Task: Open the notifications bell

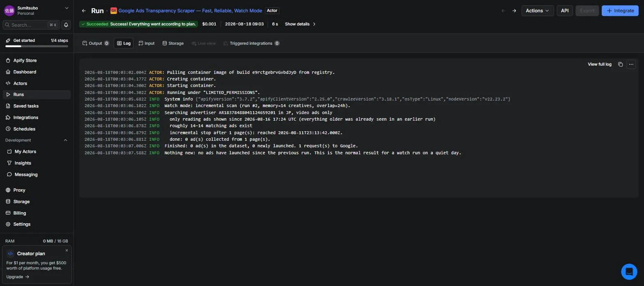Action: click(x=66, y=25)
